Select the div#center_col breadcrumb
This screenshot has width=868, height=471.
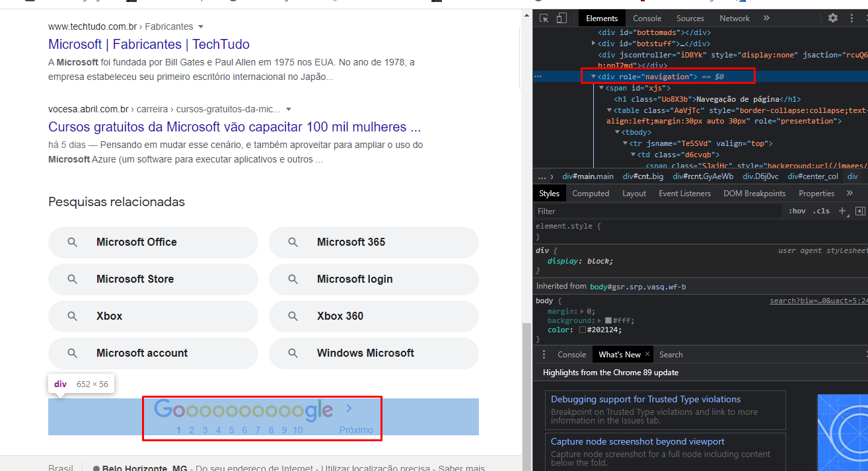point(813,176)
